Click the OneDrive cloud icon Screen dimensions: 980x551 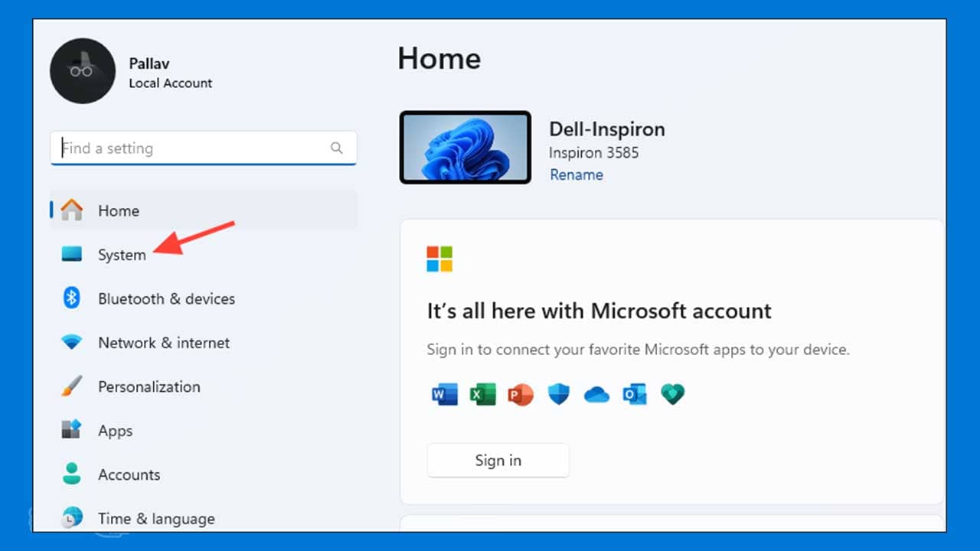click(x=596, y=395)
